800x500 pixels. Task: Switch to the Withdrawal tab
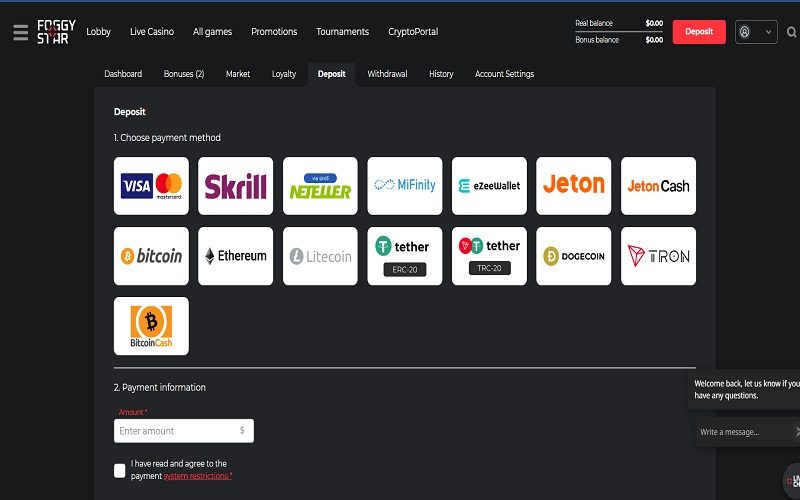pos(387,74)
